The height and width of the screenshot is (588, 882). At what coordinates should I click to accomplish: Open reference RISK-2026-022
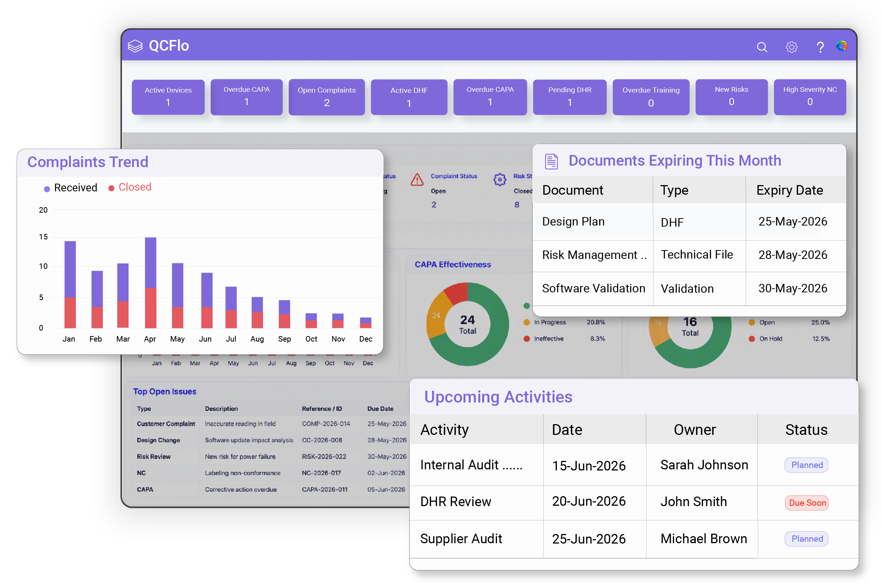pos(324,457)
